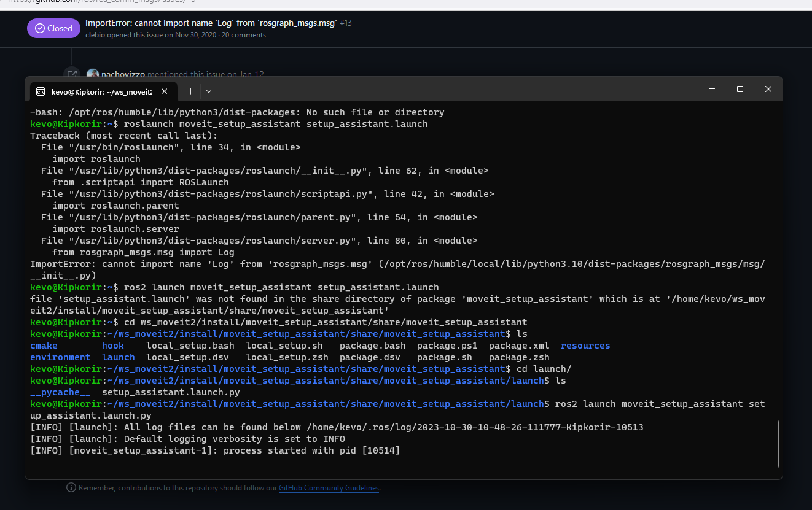Viewport: 812px width, 510px height.
Task: Click the Closed issue status badge
Action: pos(53,28)
